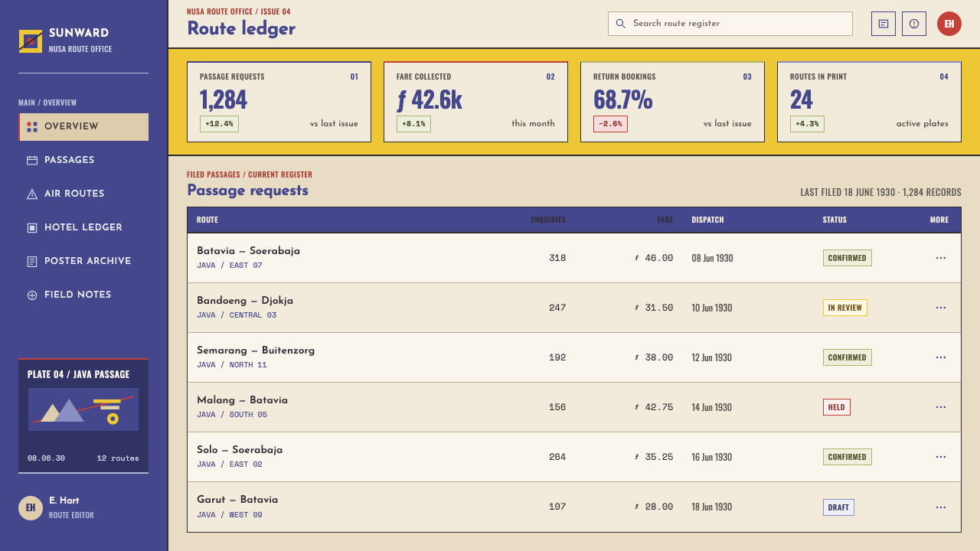The width and height of the screenshot is (980, 551).
Task: Click the In Review status badge
Action: (x=845, y=308)
